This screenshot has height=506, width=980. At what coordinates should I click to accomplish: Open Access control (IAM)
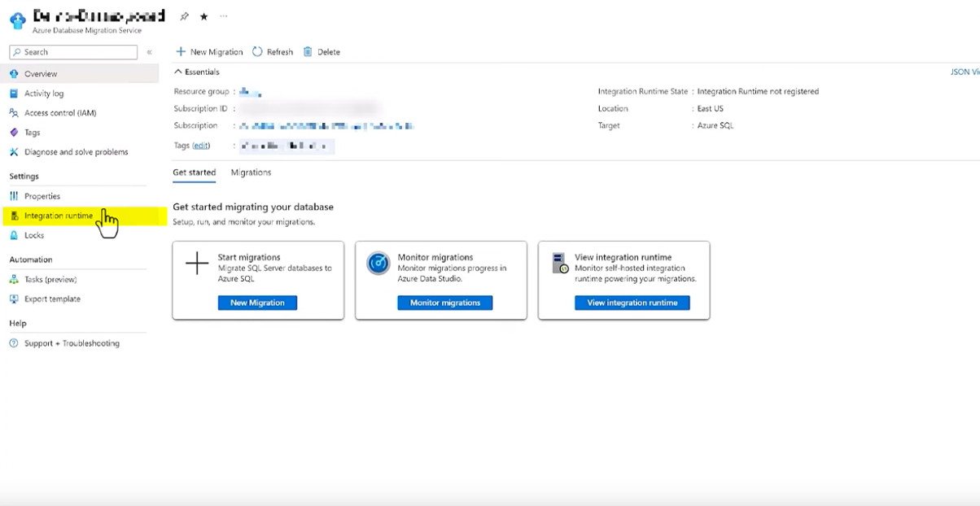point(59,113)
